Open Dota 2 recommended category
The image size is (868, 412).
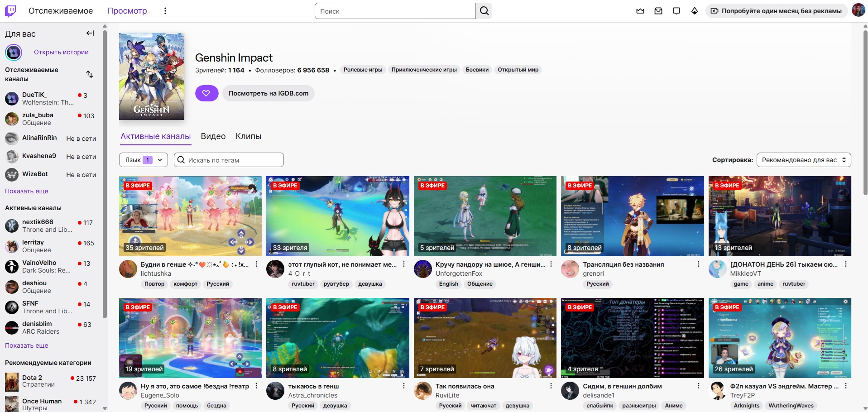50,382
